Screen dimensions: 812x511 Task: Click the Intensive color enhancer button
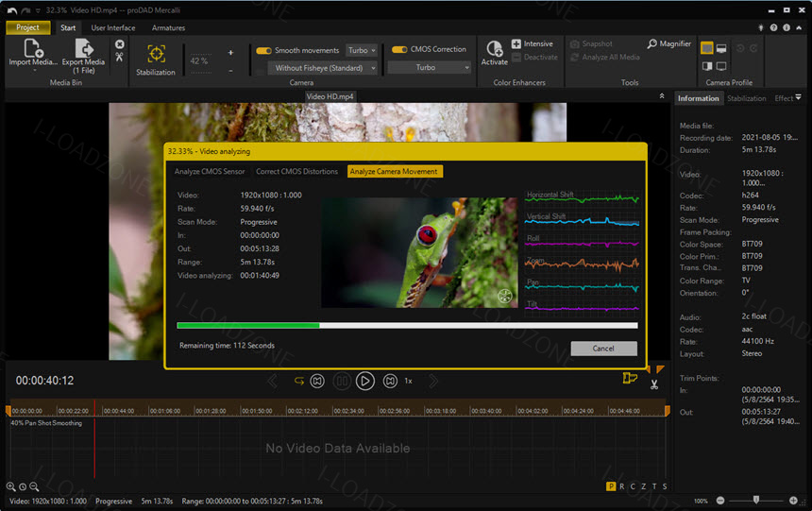[533, 44]
